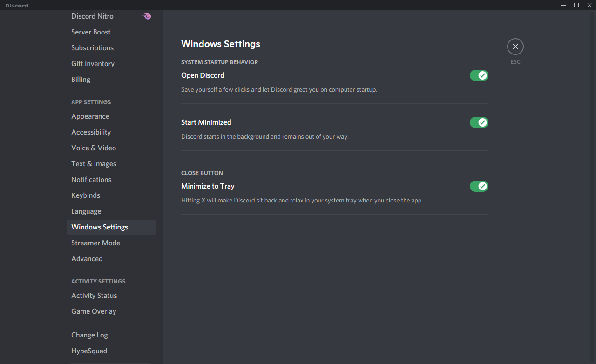
Task: Open Activity Status settings
Action: click(x=111, y=296)
